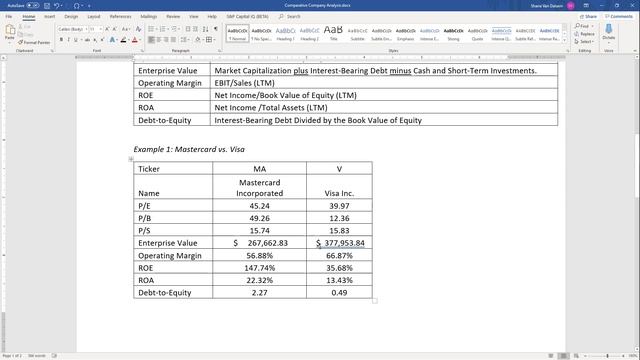
Task: Click the table move handle icon
Action: point(131,159)
